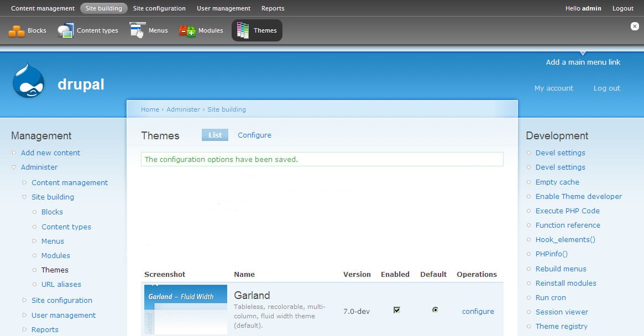The width and height of the screenshot is (644, 336).
Task: Open the Content types toolbar icon
Action: (65, 31)
